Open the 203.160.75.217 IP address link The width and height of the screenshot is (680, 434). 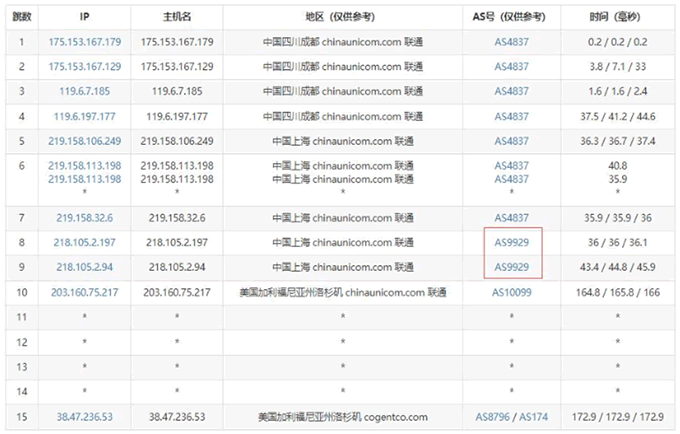point(85,292)
